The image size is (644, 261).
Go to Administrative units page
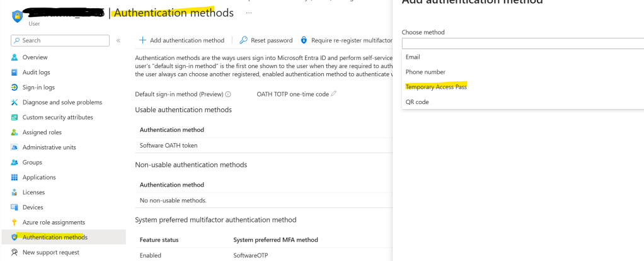coord(49,148)
